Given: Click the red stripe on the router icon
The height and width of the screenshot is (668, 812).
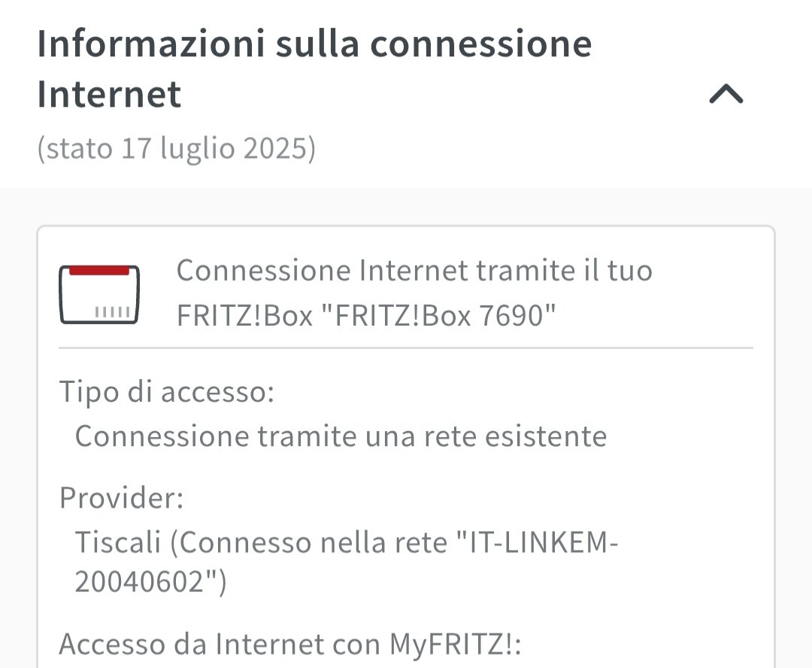Looking at the screenshot, I should [99, 270].
